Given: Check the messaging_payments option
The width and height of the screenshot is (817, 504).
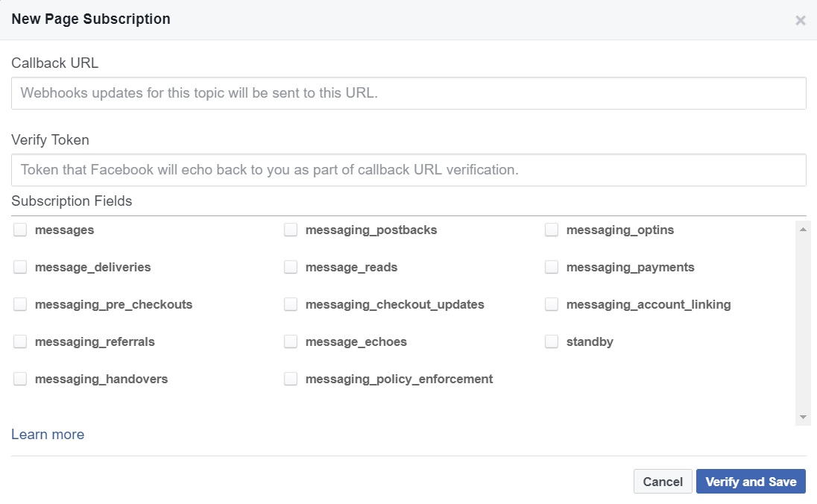Looking at the screenshot, I should (552, 267).
